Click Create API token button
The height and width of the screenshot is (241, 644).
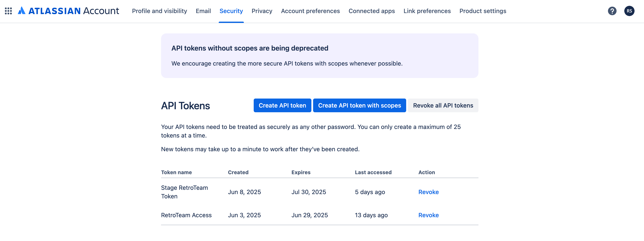tap(282, 105)
